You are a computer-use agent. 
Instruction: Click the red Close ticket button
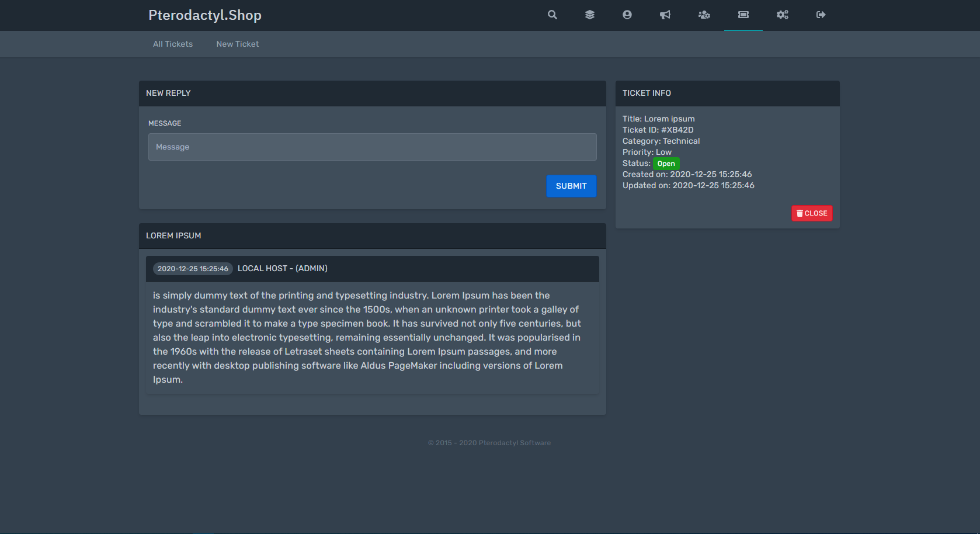[812, 213]
